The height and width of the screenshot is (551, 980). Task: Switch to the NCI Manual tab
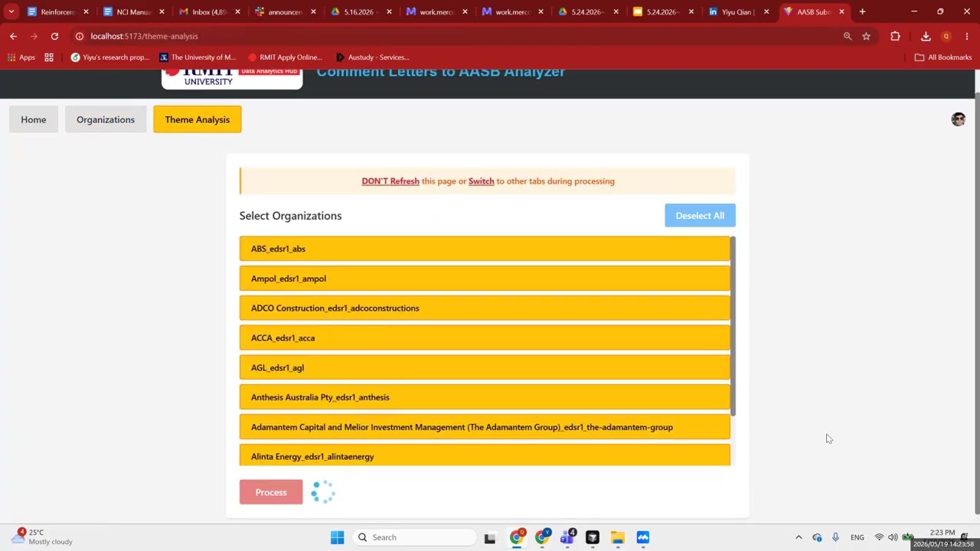pyautogui.click(x=133, y=11)
